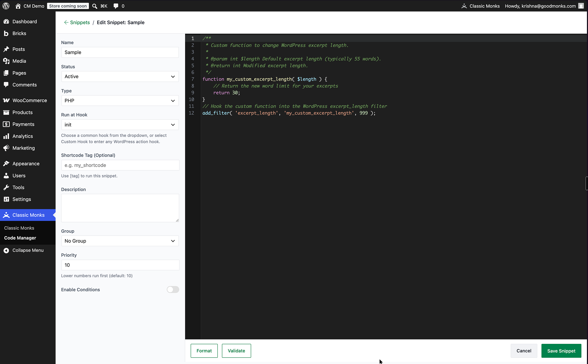The image size is (588, 364).
Task: Click the Shortcode Tag input field
Action: point(120,165)
